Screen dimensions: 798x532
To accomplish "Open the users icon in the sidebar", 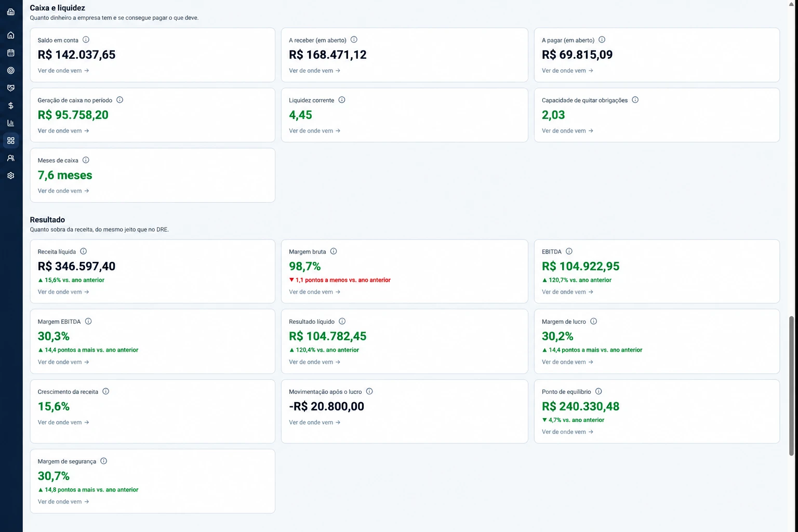I will (x=11, y=158).
